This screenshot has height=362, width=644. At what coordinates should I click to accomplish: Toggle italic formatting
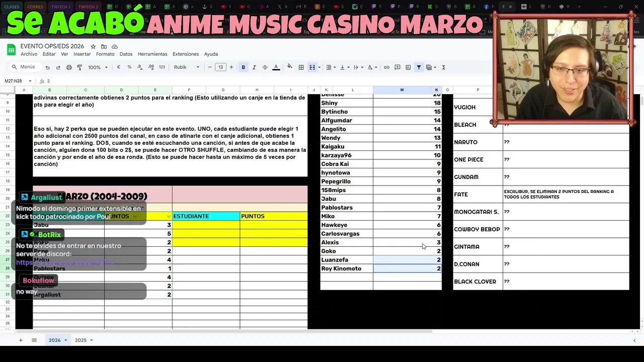pos(254,67)
